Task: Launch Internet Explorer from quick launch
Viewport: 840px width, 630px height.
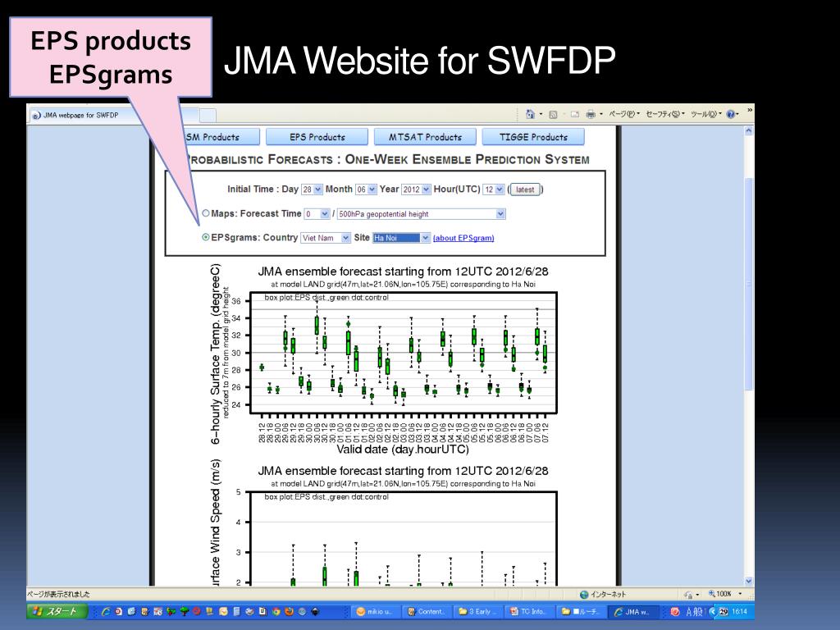Action: [x=106, y=611]
